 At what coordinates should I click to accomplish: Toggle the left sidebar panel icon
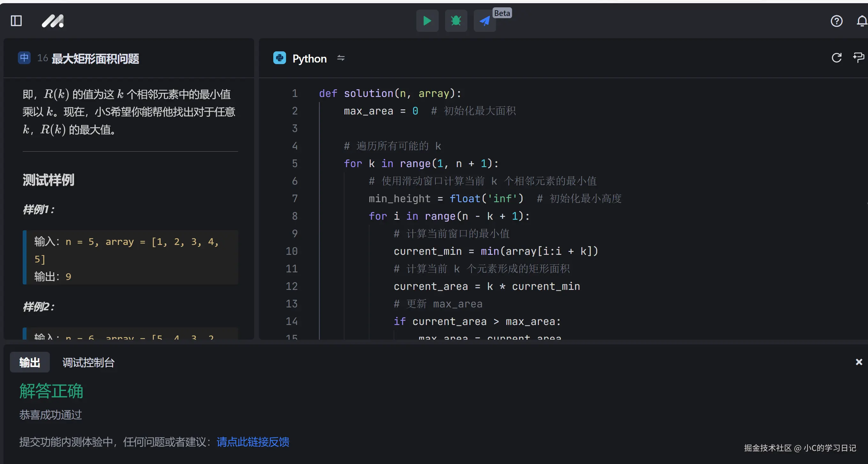[16, 21]
